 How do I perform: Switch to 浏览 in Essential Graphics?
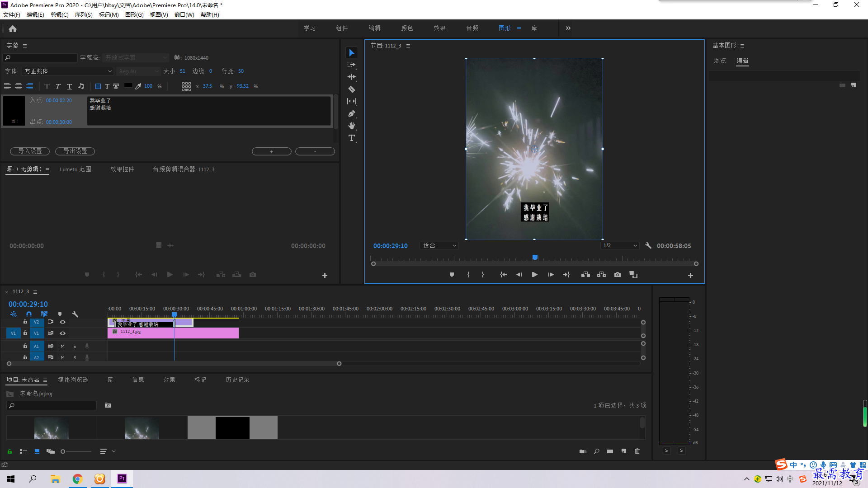coord(720,61)
